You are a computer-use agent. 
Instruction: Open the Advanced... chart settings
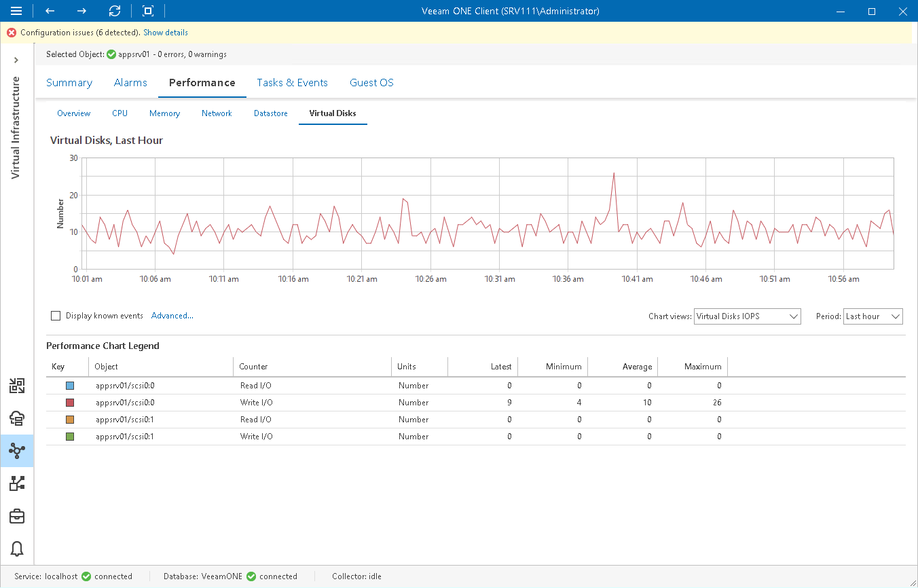tap(172, 316)
